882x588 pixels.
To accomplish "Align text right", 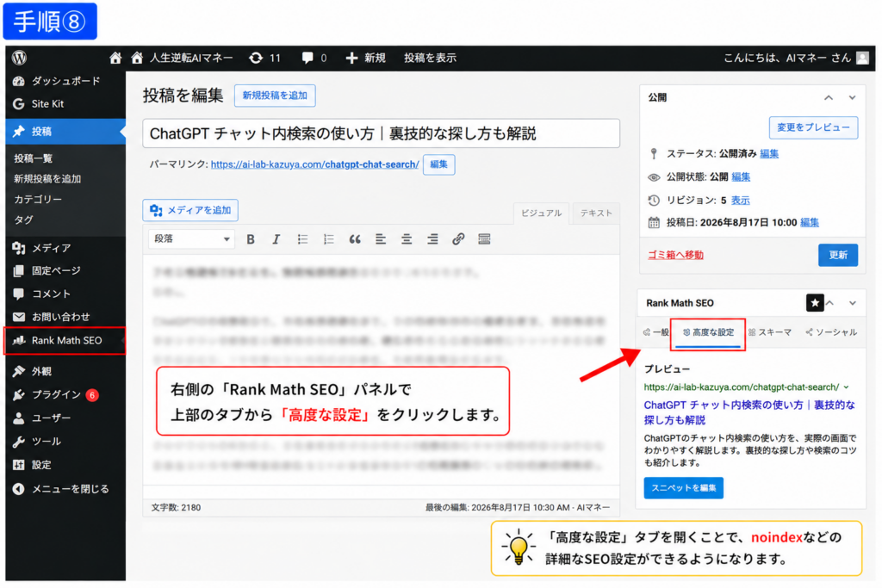I will (x=432, y=239).
